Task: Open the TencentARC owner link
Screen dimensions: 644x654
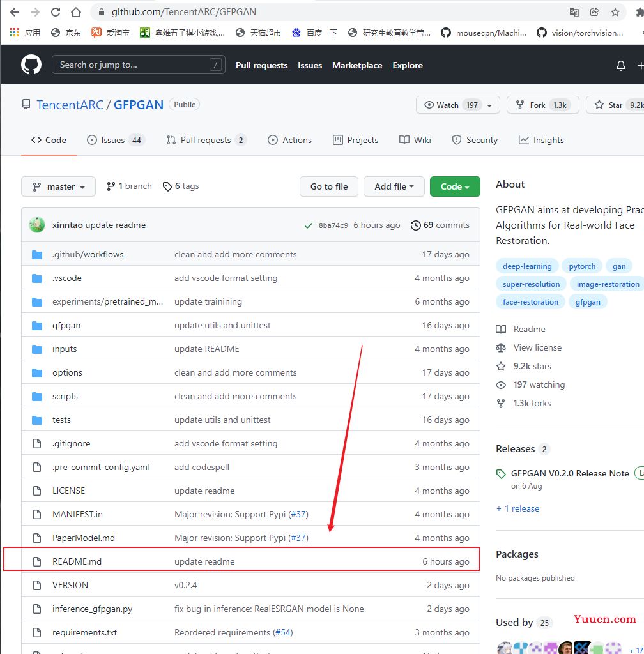Action: (70, 105)
